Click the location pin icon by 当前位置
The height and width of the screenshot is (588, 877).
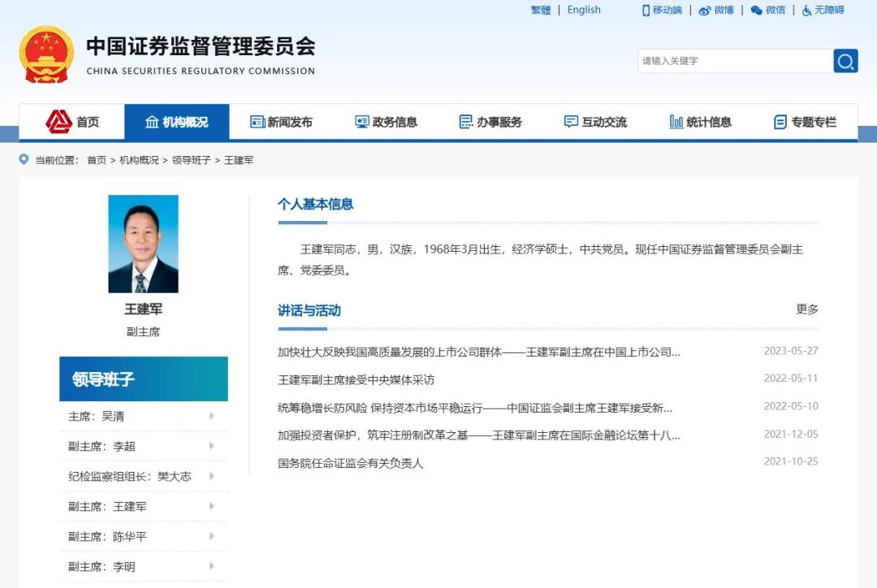coord(24,159)
